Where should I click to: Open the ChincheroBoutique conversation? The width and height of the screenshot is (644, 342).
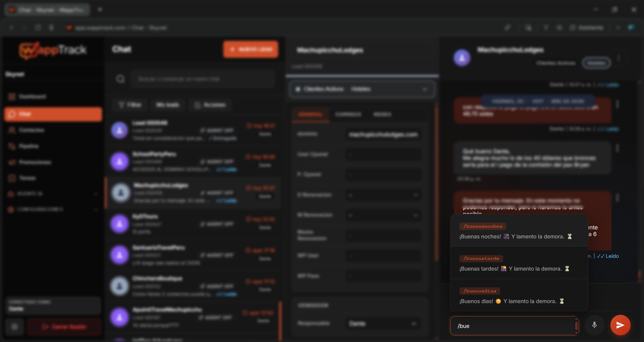coord(193,286)
